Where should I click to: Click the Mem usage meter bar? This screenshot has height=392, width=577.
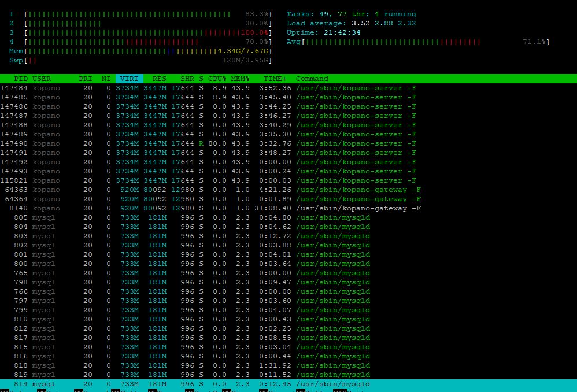[x=148, y=51]
